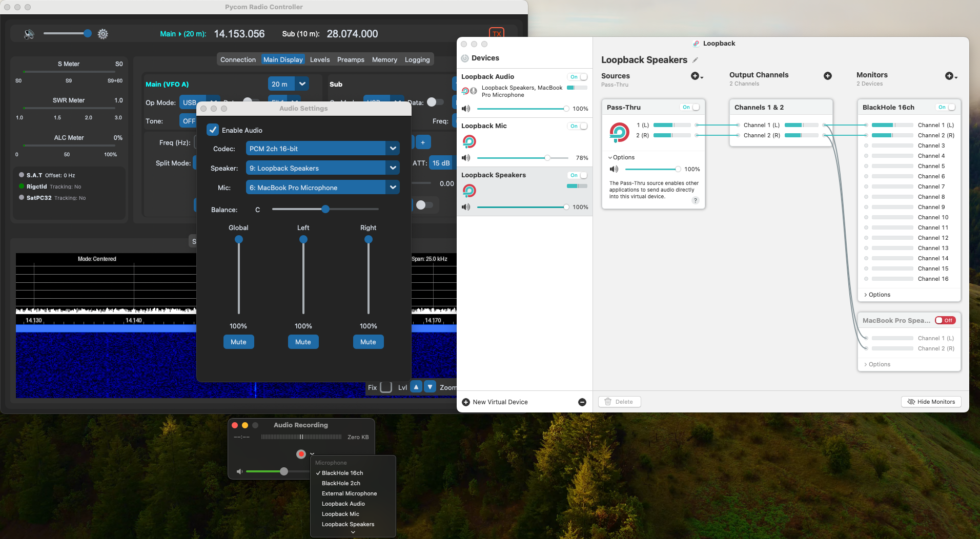Switch to Memory tab

click(x=384, y=59)
